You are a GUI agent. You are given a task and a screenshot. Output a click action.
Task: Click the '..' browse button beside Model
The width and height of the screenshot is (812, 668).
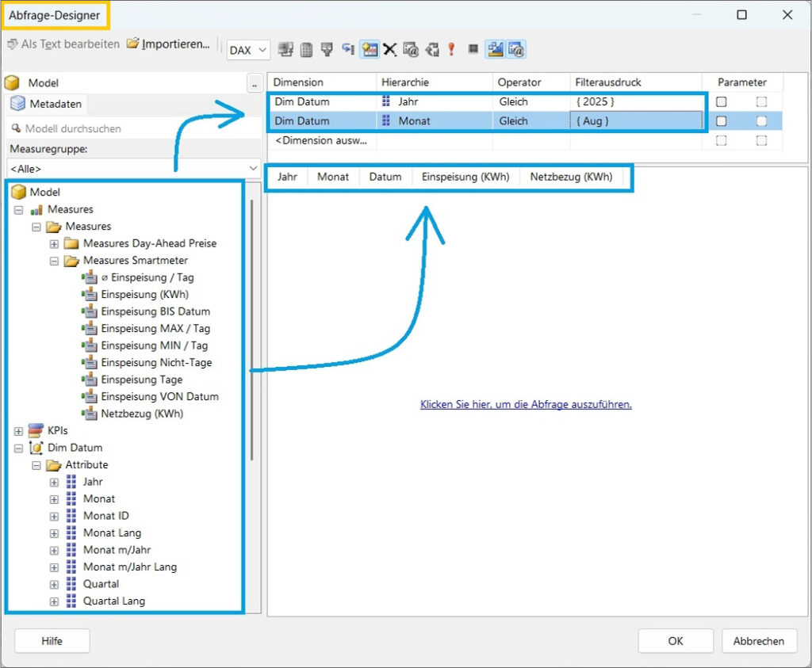click(254, 83)
